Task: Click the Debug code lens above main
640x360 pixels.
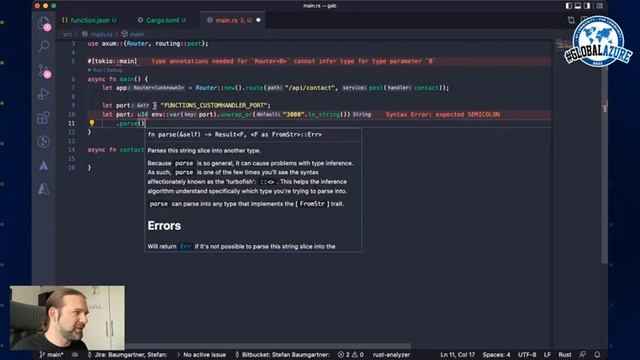Action: pos(115,70)
